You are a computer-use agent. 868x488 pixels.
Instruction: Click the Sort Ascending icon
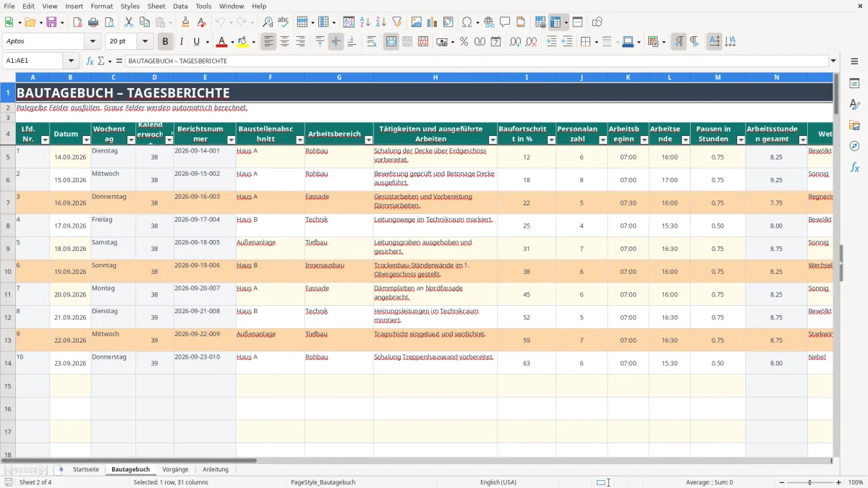click(x=365, y=22)
